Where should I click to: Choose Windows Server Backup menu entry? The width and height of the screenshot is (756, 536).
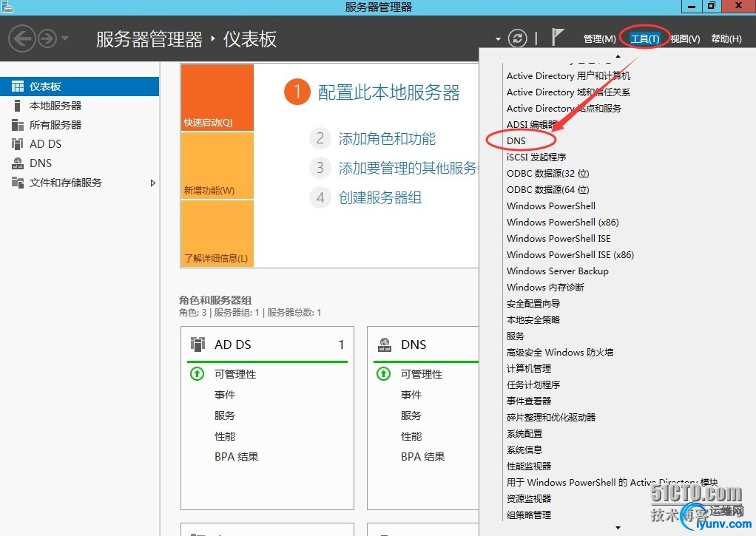click(557, 271)
